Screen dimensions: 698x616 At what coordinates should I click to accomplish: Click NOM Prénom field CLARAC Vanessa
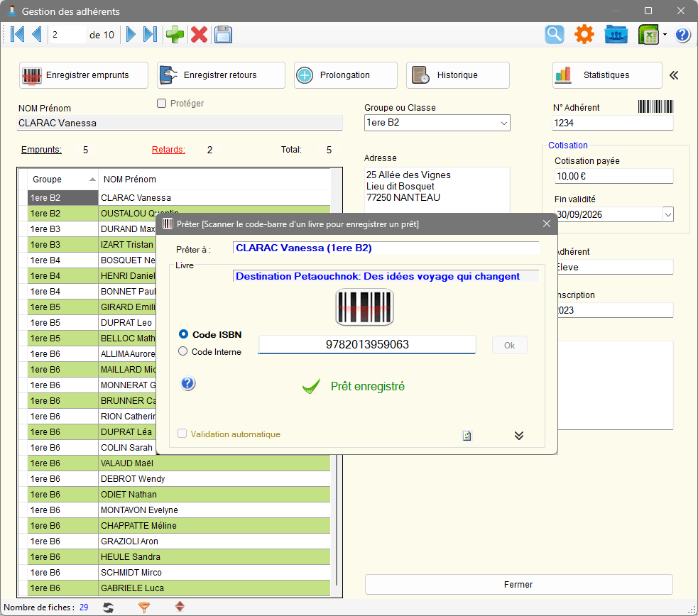tap(180, 123)
